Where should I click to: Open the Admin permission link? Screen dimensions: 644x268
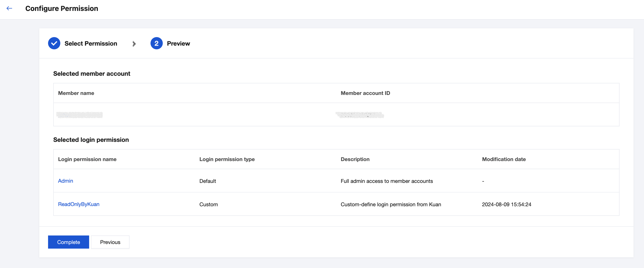tap(66, 181)
